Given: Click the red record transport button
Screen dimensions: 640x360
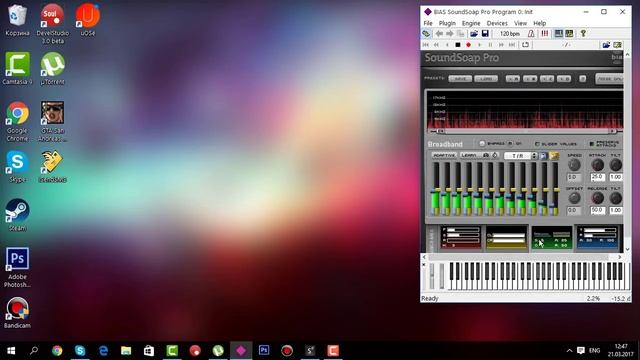Looking at the screenshot, I should coord(469,44).
